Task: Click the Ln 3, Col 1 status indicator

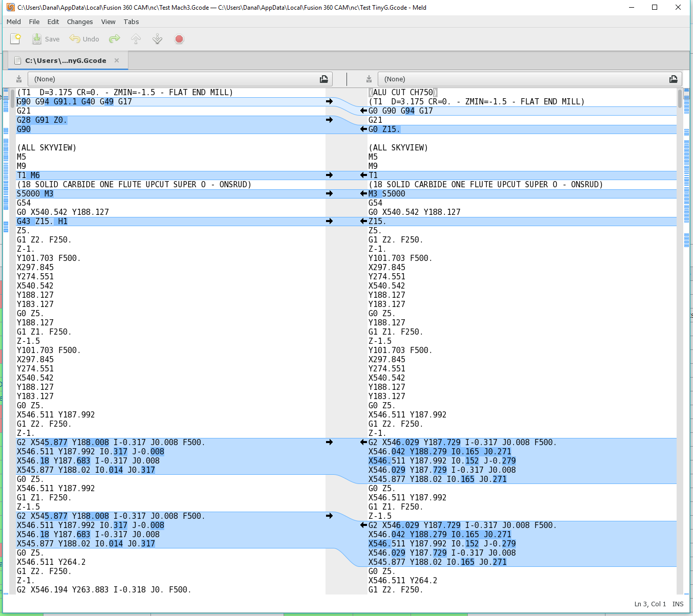Action: 650,604
